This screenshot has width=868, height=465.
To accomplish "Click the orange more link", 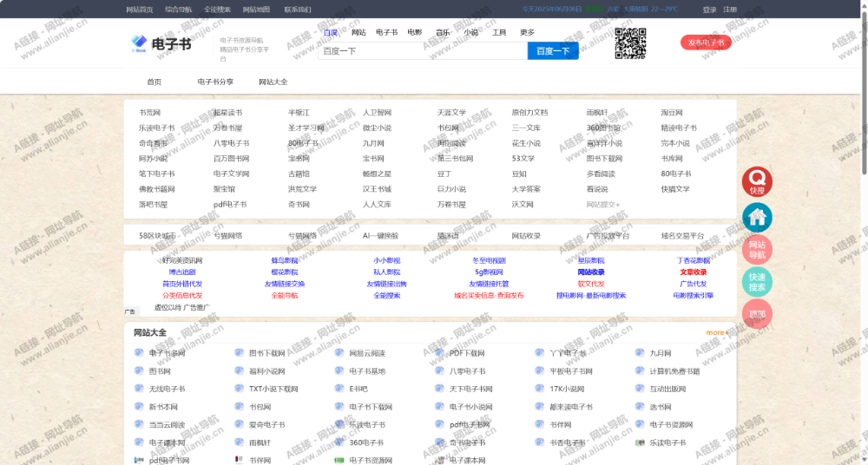I will click(x=717, y=332).
